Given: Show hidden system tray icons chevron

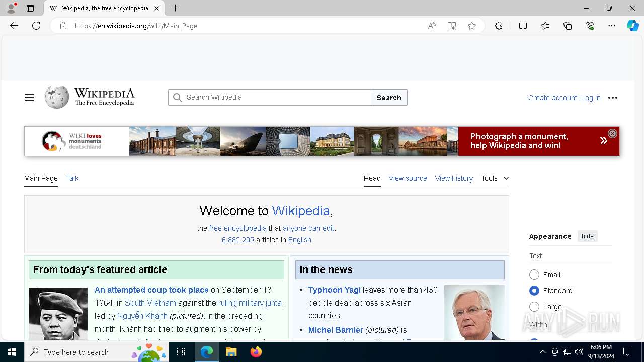Looking at the screenshot, I should pyautogui.click(x=542, y=352).
